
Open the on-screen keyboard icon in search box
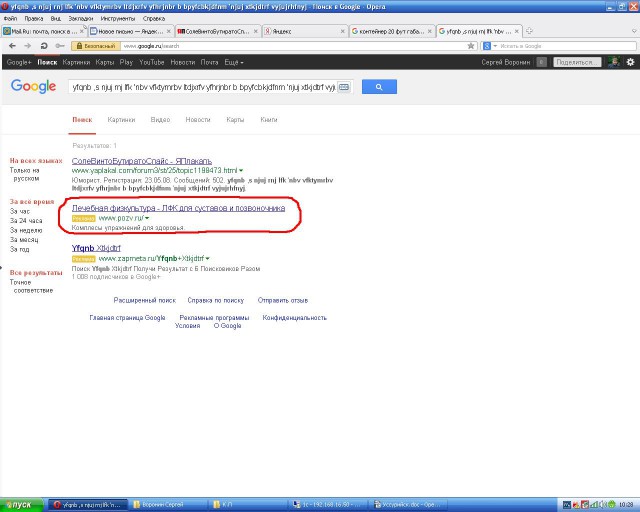pos(344,87)
